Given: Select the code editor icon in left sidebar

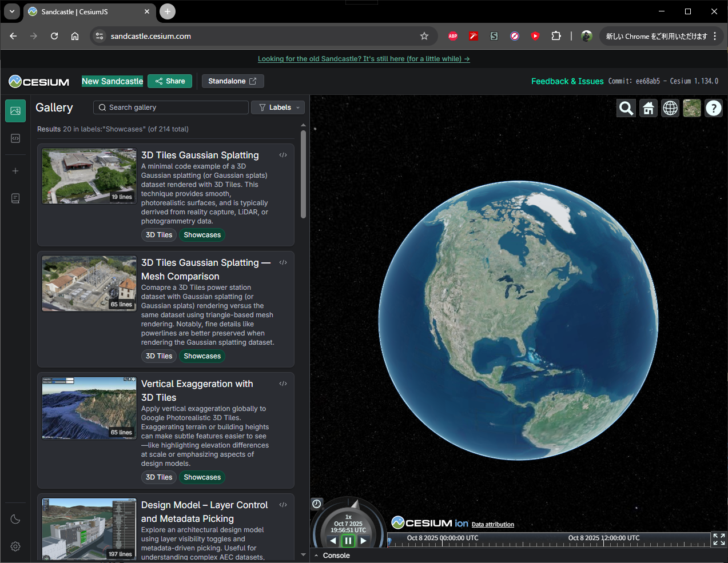Looking at the screenshot, I should click(15, 138).
